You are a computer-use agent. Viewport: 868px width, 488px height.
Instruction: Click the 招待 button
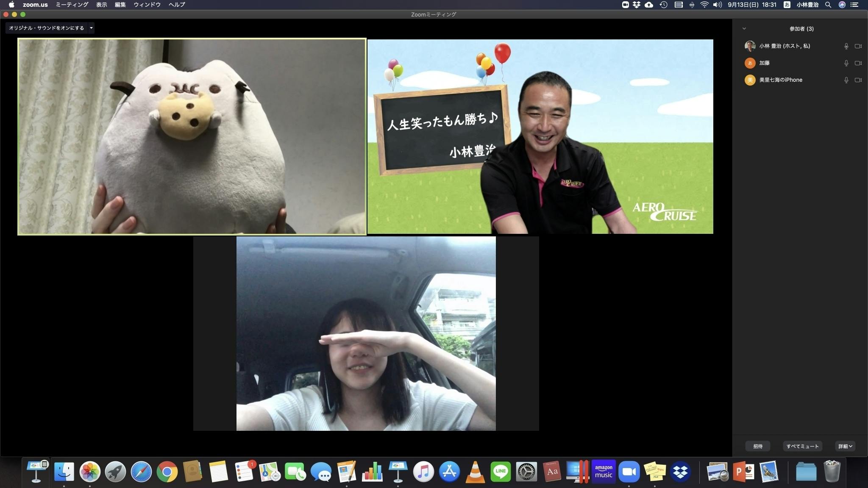pos(758,446)
